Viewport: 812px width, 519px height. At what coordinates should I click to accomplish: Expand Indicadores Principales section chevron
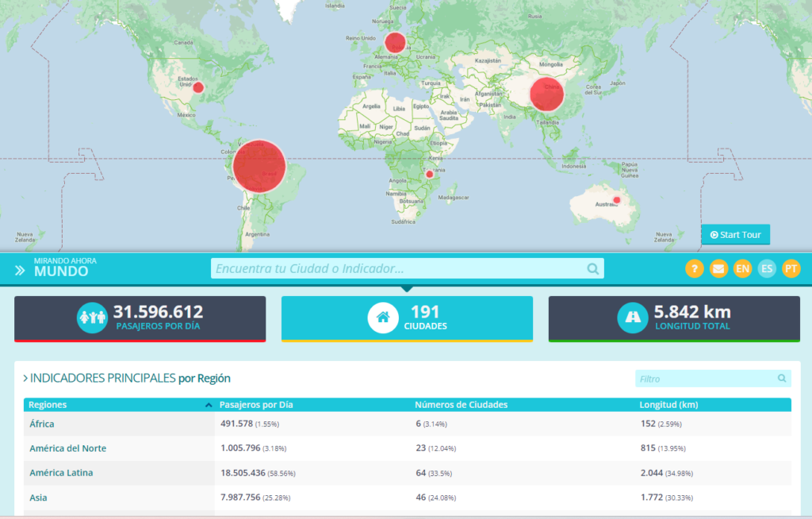pos(25,379)
